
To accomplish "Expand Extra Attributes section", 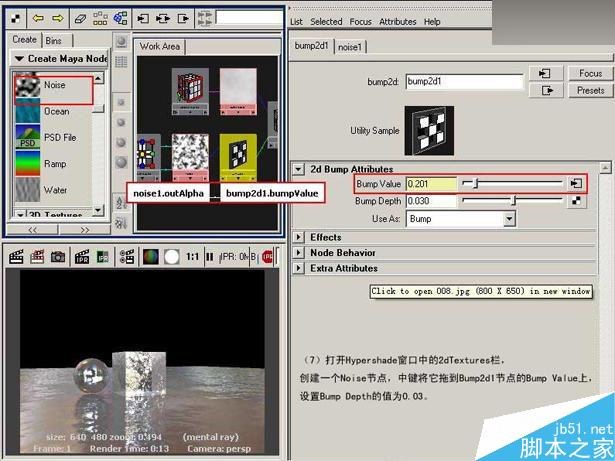I will pyautogui.click(x=298, y=268).
